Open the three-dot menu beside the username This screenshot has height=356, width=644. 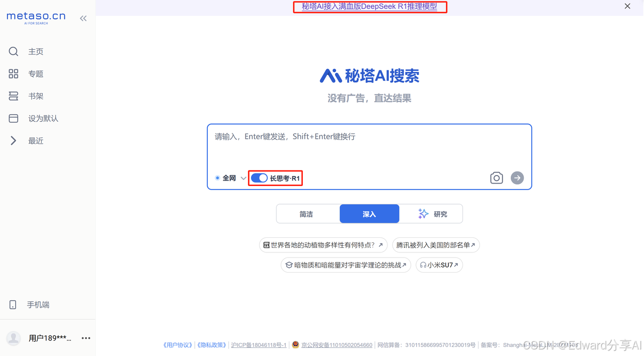click(86, 338)
